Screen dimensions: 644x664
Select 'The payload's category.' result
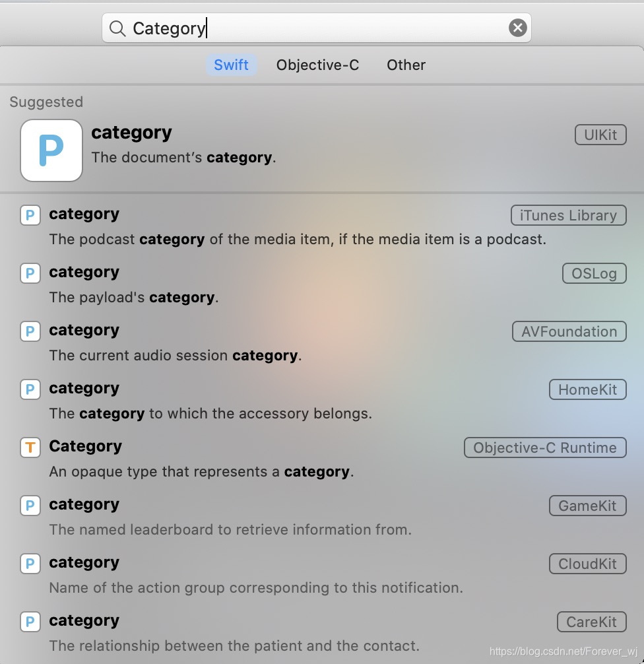coord(134,297)
